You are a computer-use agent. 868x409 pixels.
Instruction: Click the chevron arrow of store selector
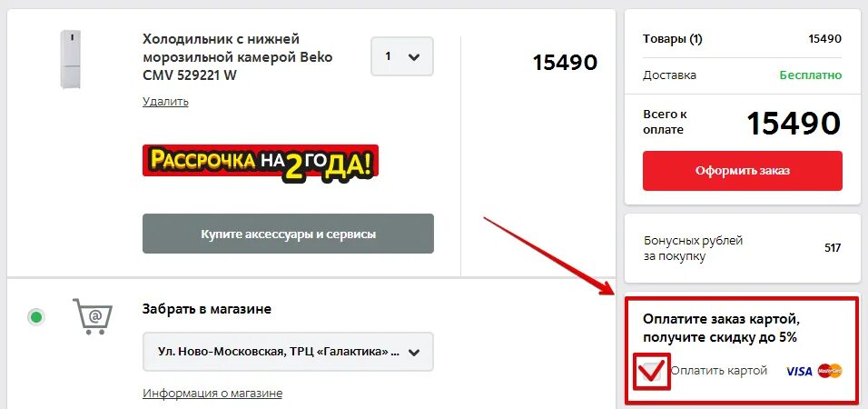point(413,353)
